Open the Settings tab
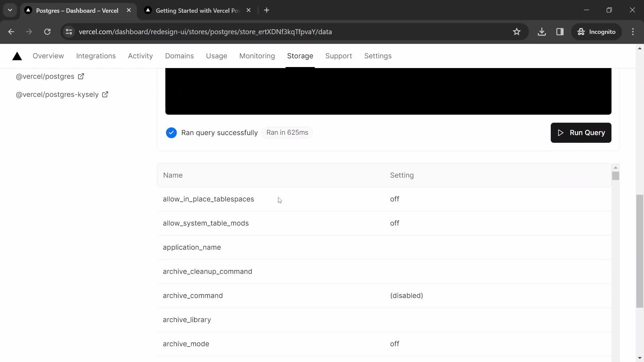The height and width of the screenshot is (362, 644). [x=378, y=56]
